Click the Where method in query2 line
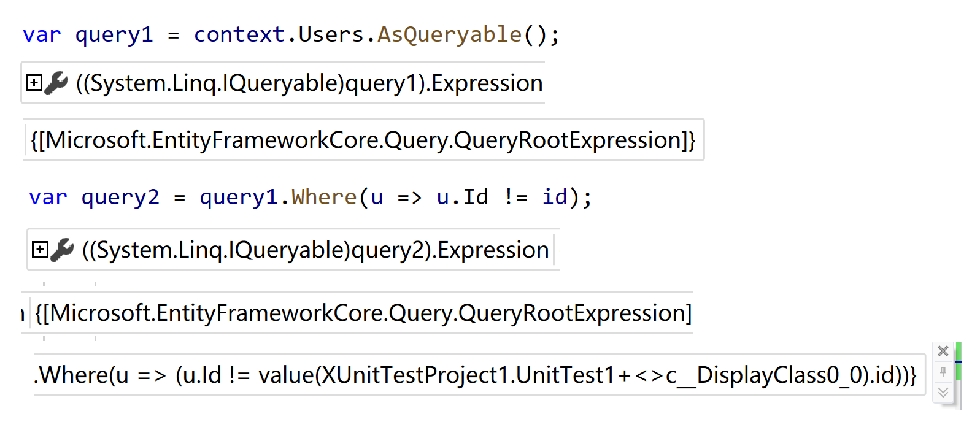980x438 pixels. [324, 198]
